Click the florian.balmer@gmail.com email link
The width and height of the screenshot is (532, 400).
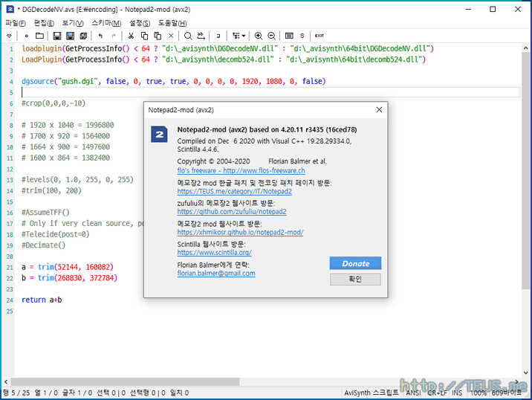[216, 274]
